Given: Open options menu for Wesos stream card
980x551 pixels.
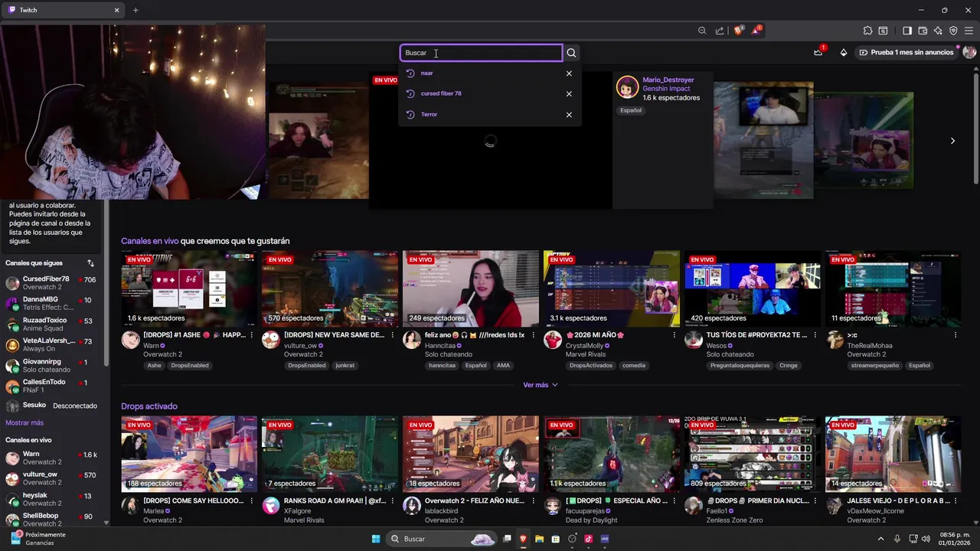Looking at the screenshot, I should [815, 335].
